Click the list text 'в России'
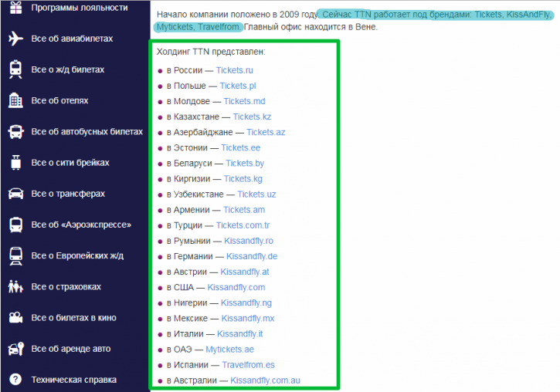Screen dimensions: 560x392 185,70
